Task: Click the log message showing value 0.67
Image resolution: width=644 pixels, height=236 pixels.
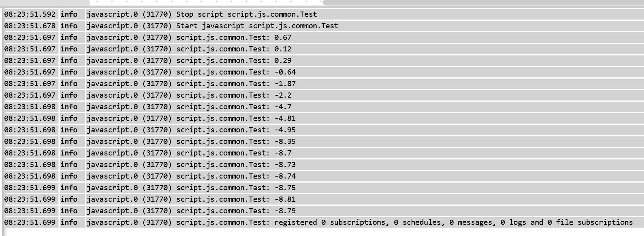Action: (323, 37)
